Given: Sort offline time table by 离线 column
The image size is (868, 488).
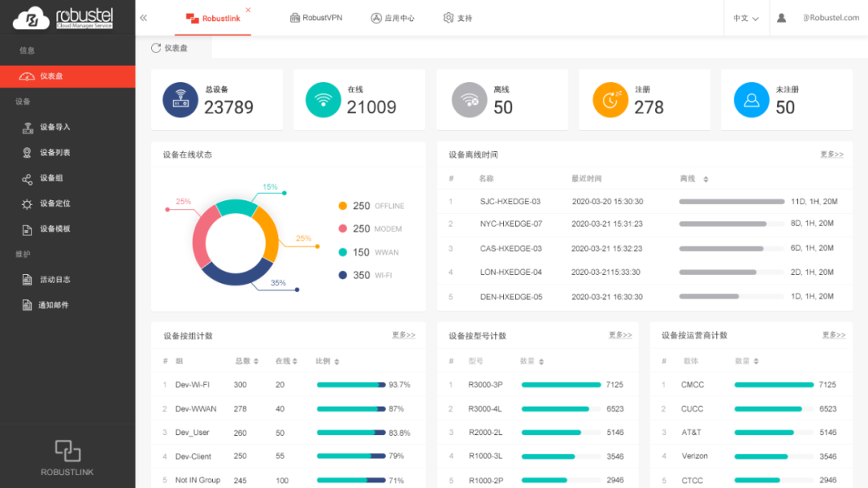Looking at the screenshot, I should [705, 179].
